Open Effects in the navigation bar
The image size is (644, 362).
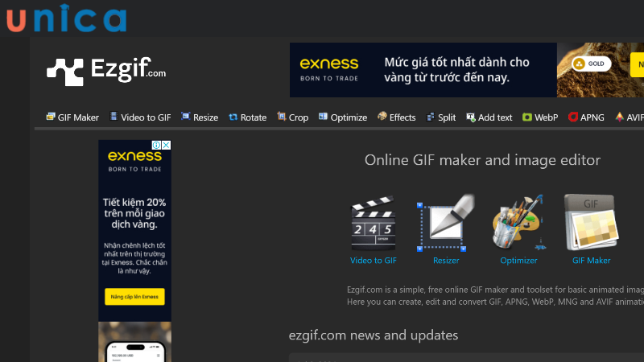coord(397,117)
